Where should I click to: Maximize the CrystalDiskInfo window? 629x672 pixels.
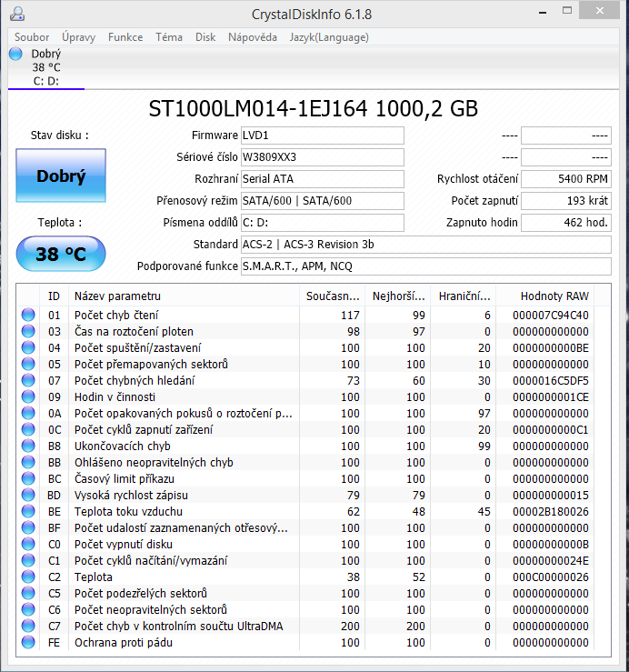coord(567,11)
